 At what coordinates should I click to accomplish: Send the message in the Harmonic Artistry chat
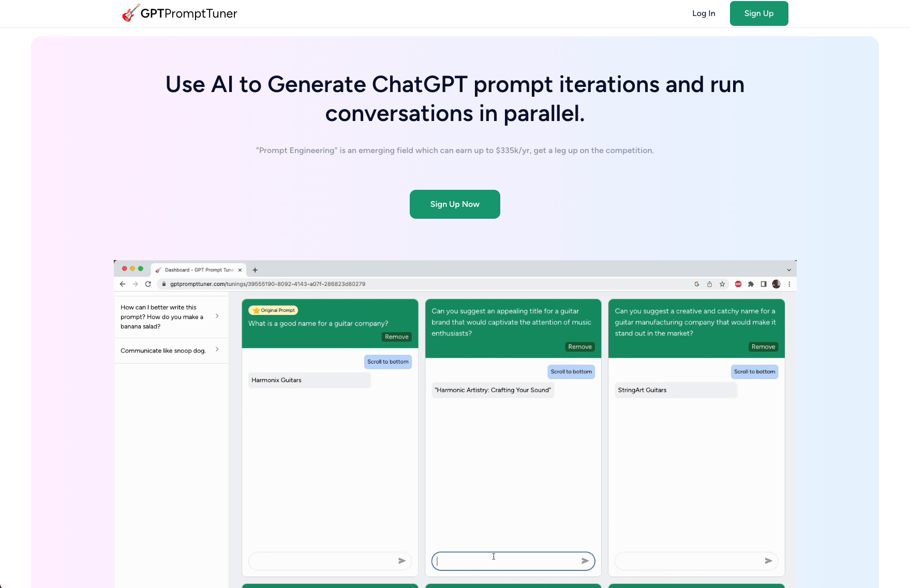tap(585, 561)
